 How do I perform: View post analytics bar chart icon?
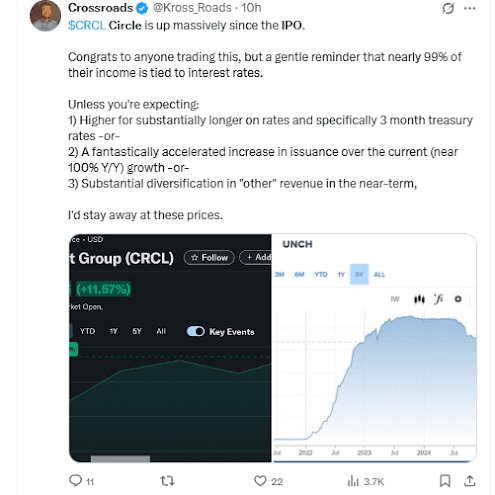click(353, 481)
